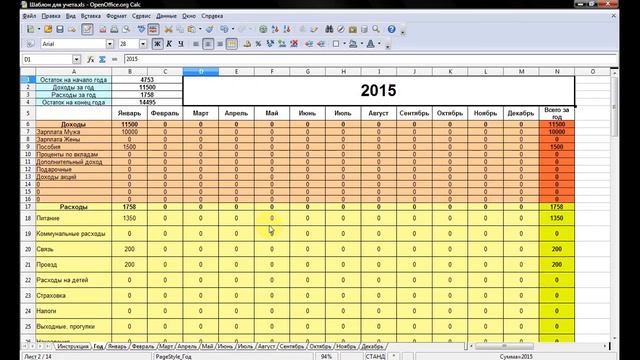Open the Файл menu
The width and height of the screenshot is (640, 360).
pos(29,16)
